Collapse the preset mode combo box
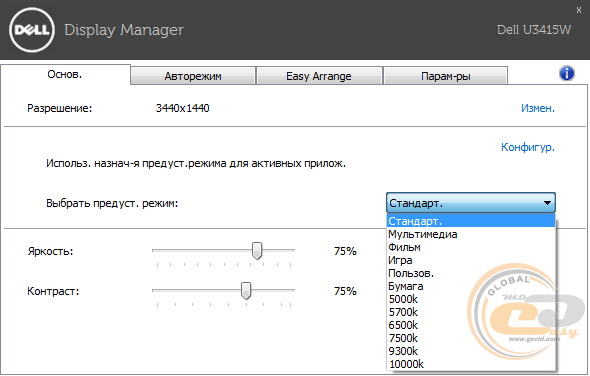The height and width of the screenshot is (376, 590). pos(471,203)
